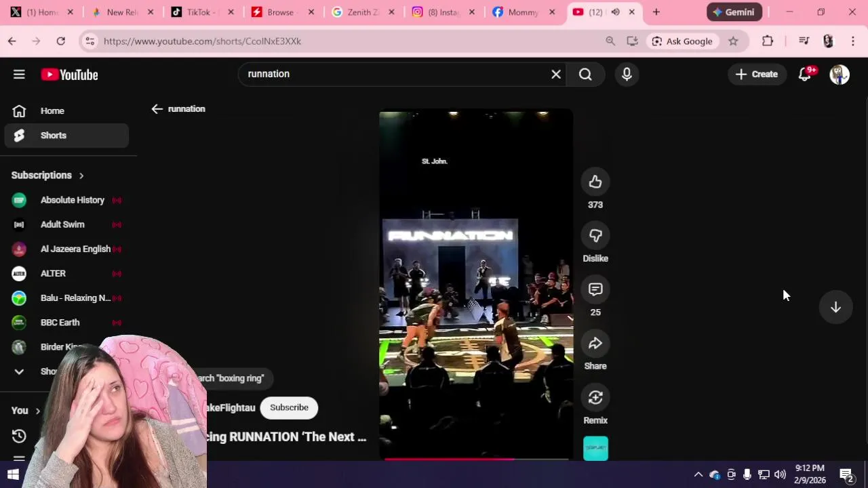Navigate back in browser
The height and width of the screenshot is (488, 868).
(x=12, y=41)
